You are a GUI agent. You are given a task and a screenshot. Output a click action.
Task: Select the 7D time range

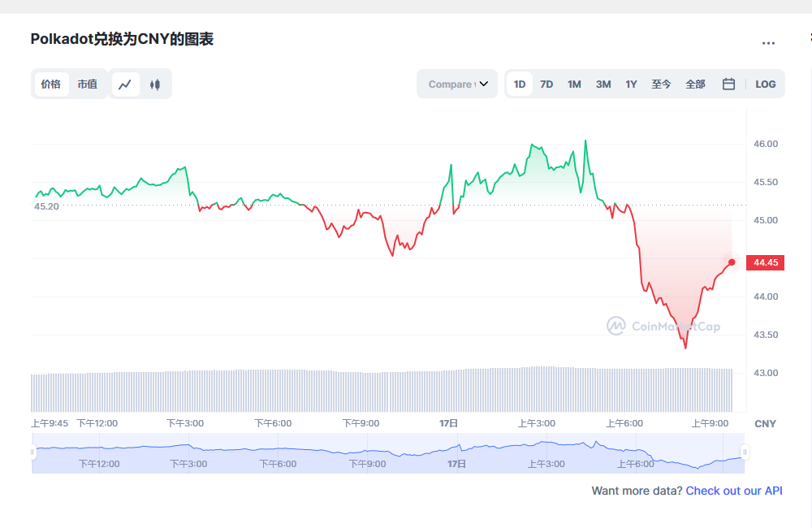coord(546,84)
